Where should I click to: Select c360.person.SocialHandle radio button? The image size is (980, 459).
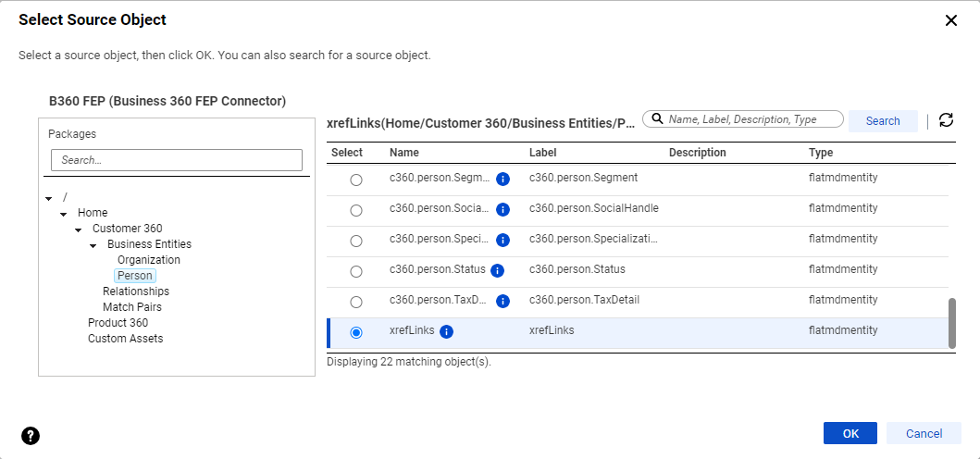[356, 210]
